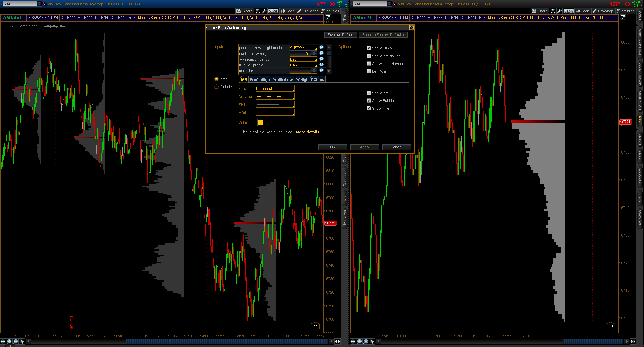Toggle Show Title checkbox
The image size is (644, 347).
click(369, 108)
